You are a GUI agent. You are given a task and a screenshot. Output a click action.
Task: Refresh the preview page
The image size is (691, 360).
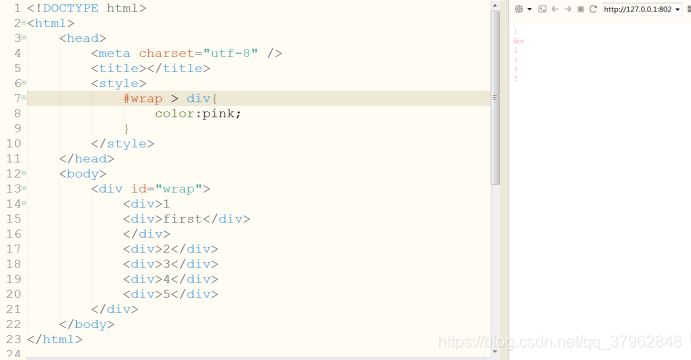coord(593,9)
